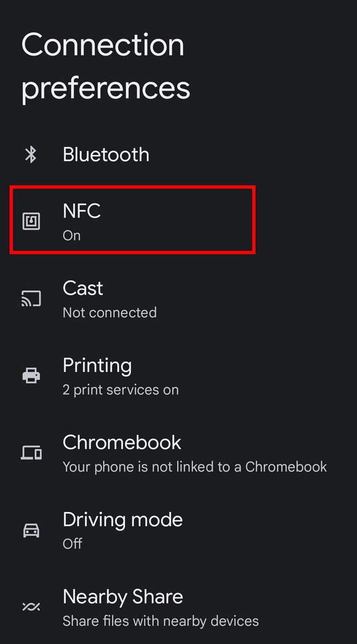The width and height of the screenshot is (357, 644).
Task: Tap the 'On' status under NFC
Action: click(71, 235)
